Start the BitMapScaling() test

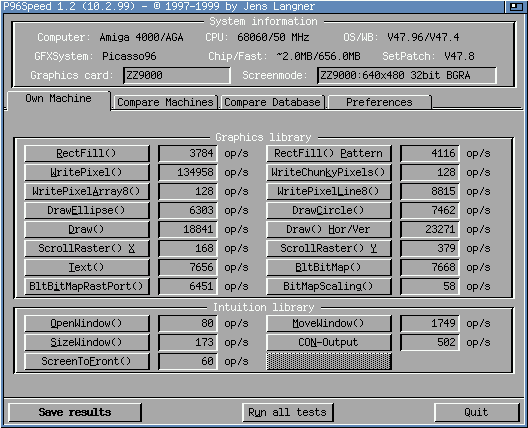click(x=329, y=286)
